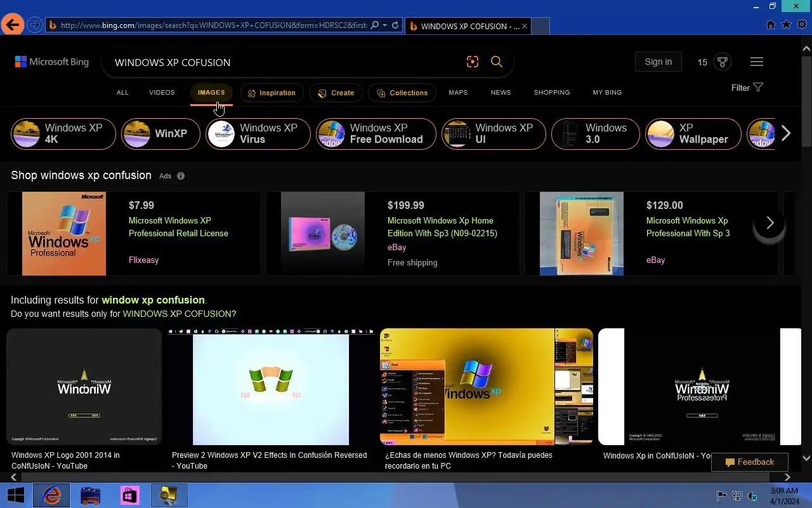
Task: Select the XP Wallpaper chip
Action: point(693,133)
